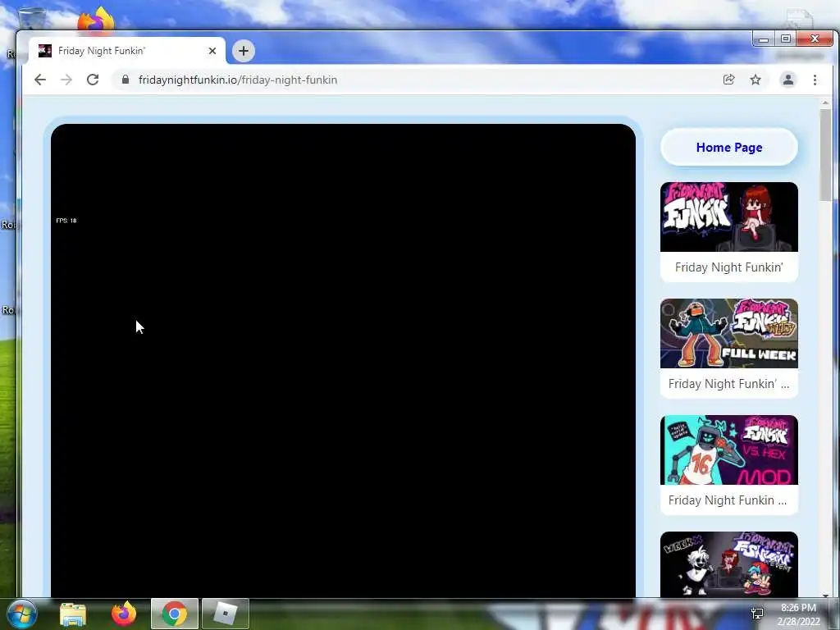840x630 pixels.
Task: Click the Home Page button
Action: coord(729,148)
